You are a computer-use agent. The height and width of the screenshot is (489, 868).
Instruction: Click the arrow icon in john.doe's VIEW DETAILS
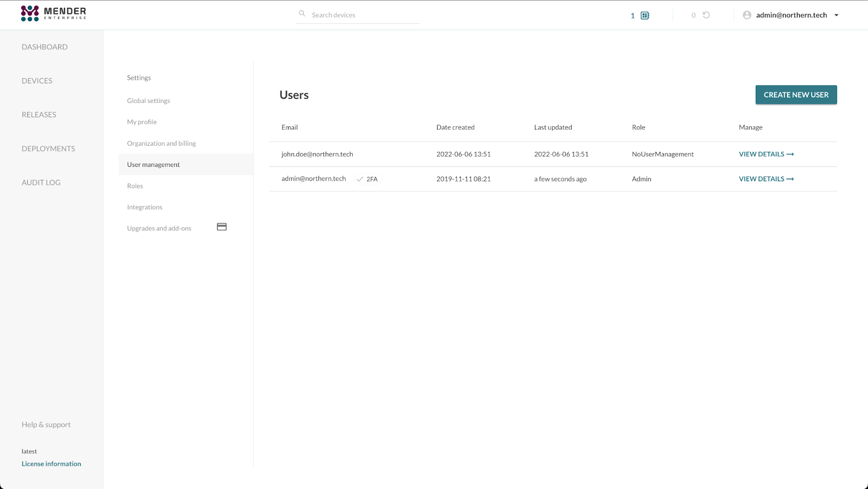coord(790,154)
